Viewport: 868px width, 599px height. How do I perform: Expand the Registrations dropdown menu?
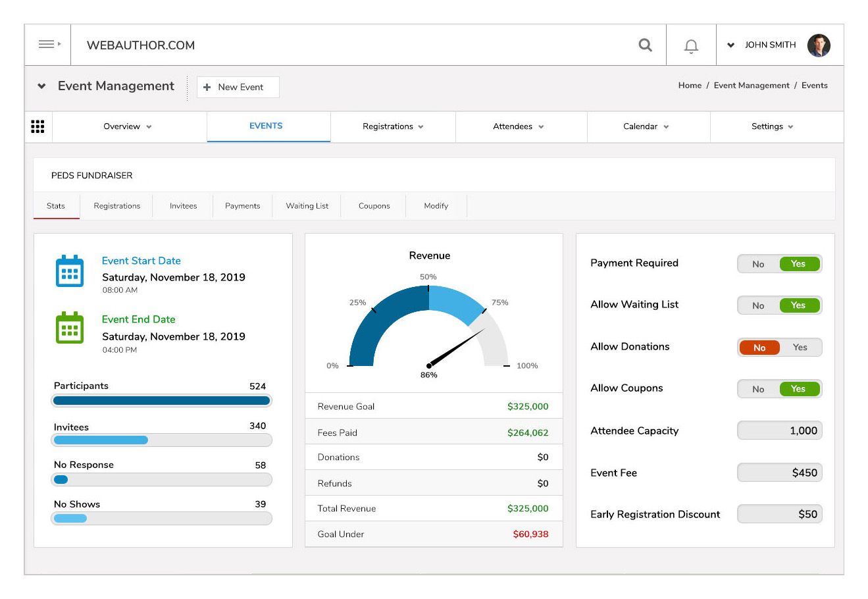click(x=393, y=126)
